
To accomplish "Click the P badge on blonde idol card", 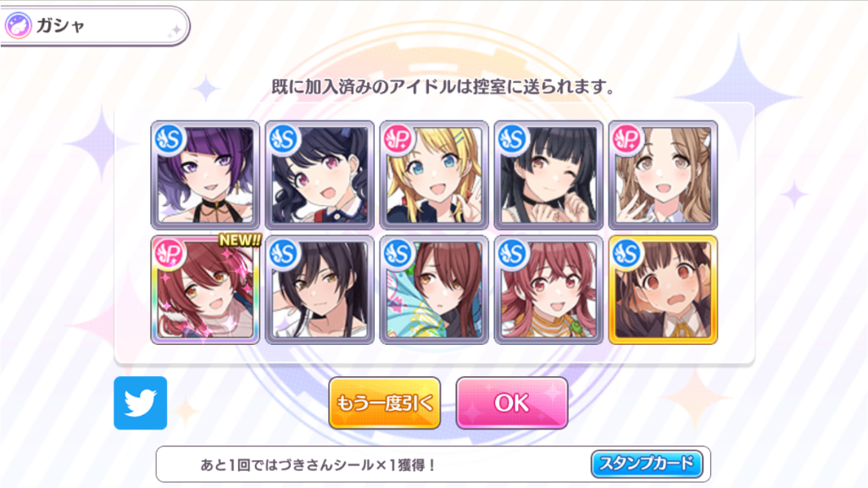I will 398,139.
